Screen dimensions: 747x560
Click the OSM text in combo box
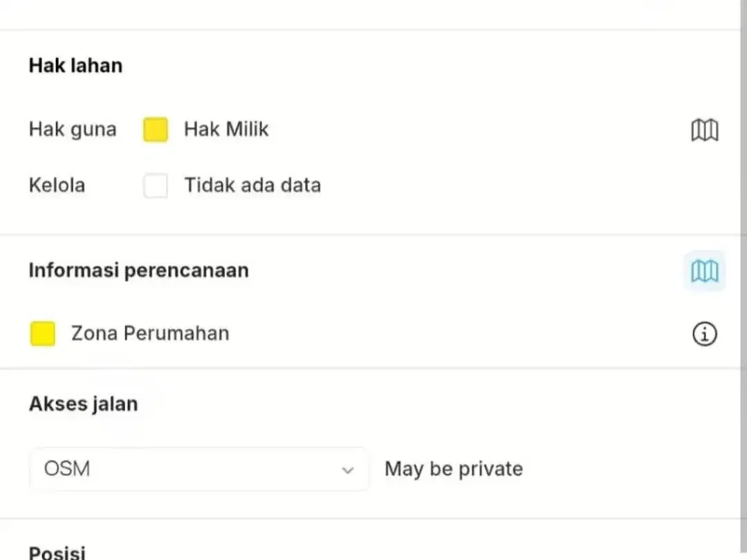click(66, 469)
